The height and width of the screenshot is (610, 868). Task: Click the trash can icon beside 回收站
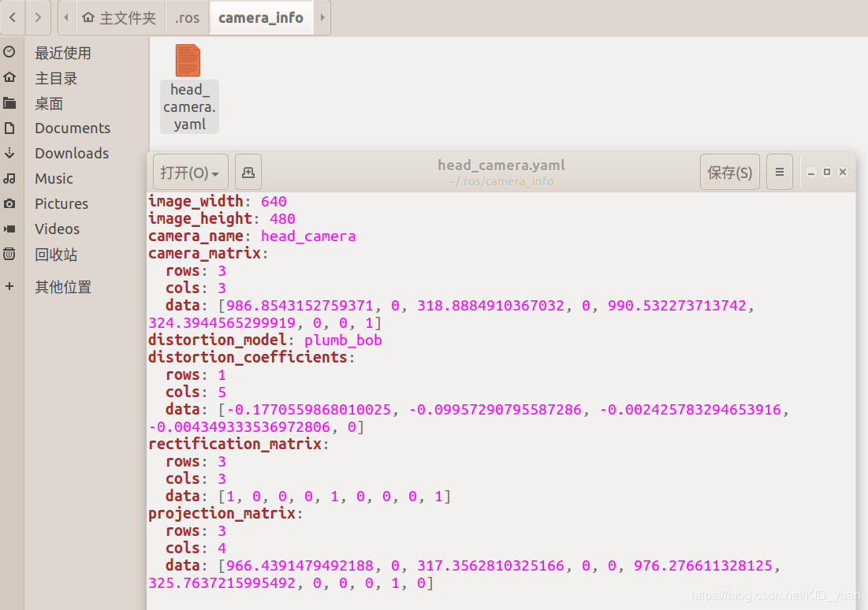pyautogui.click(x=9, y=254)
